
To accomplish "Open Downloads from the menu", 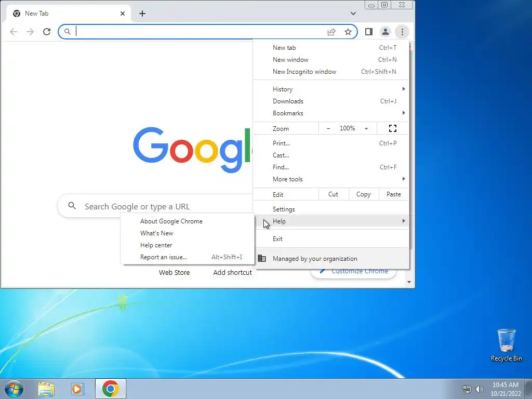I will 331,101.
